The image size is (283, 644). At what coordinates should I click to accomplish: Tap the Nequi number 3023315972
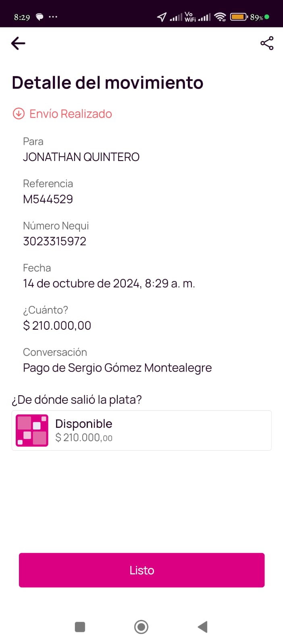point(54,242)
